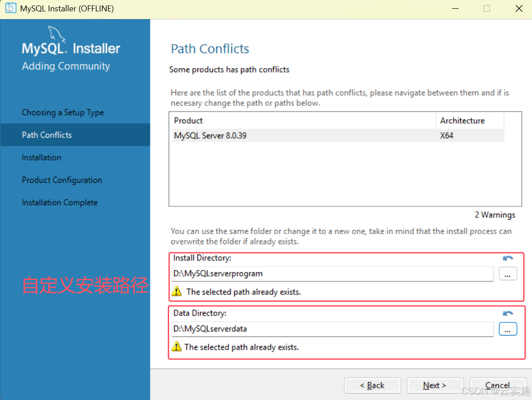Click the Architecture column header
This screenshot has width=532, height=400.
tap(470, 121)
